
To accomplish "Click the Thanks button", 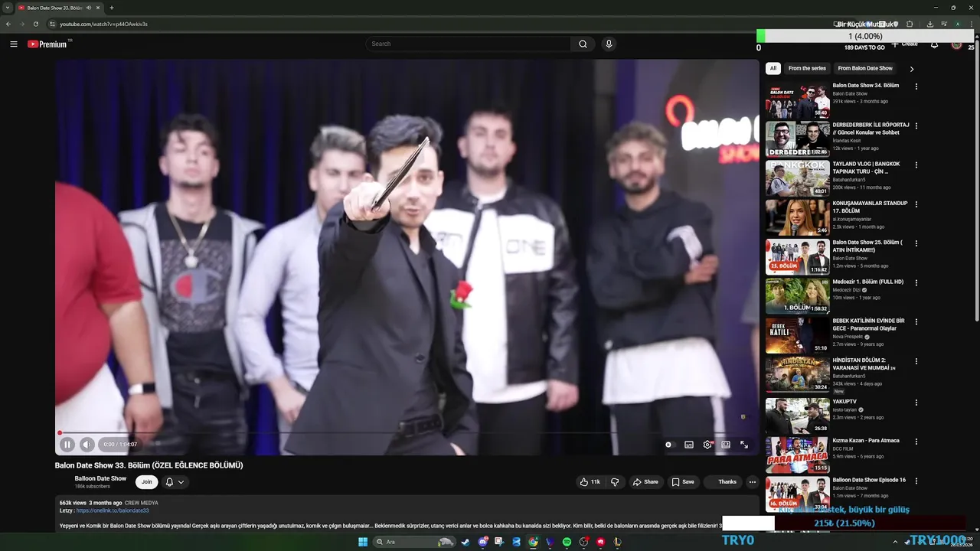I will pyautogui.click(x=723, y=482).
